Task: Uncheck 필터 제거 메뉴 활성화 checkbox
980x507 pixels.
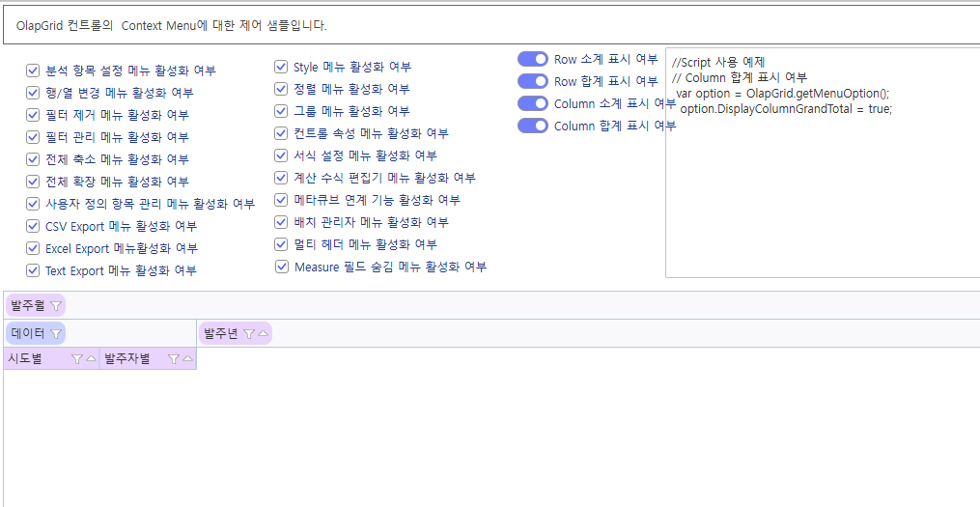Action: (x=33, y=115)
